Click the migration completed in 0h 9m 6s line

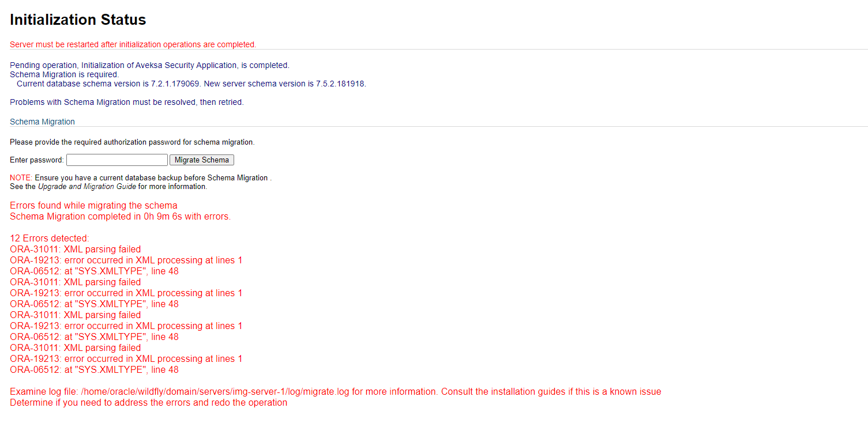(120, 217)
